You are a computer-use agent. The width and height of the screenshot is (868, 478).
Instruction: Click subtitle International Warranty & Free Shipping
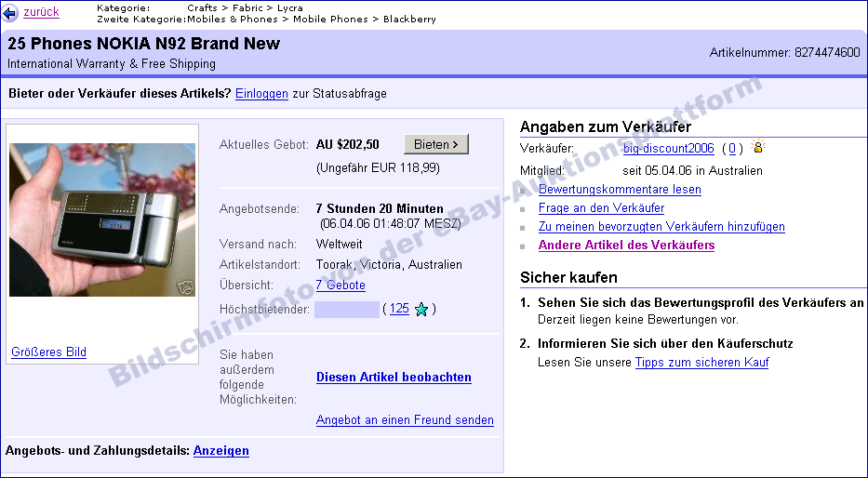click(112, 63)
